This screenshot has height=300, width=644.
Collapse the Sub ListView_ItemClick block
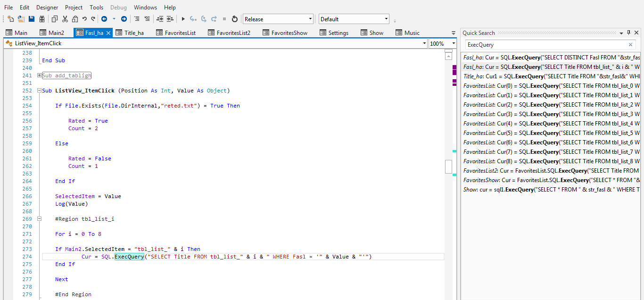pyautogui.click(x=40, y=91)
